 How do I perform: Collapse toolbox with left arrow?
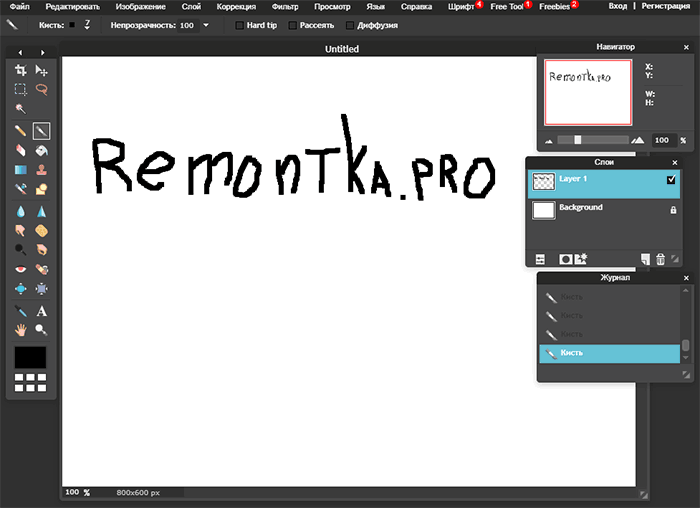(20, 53)
